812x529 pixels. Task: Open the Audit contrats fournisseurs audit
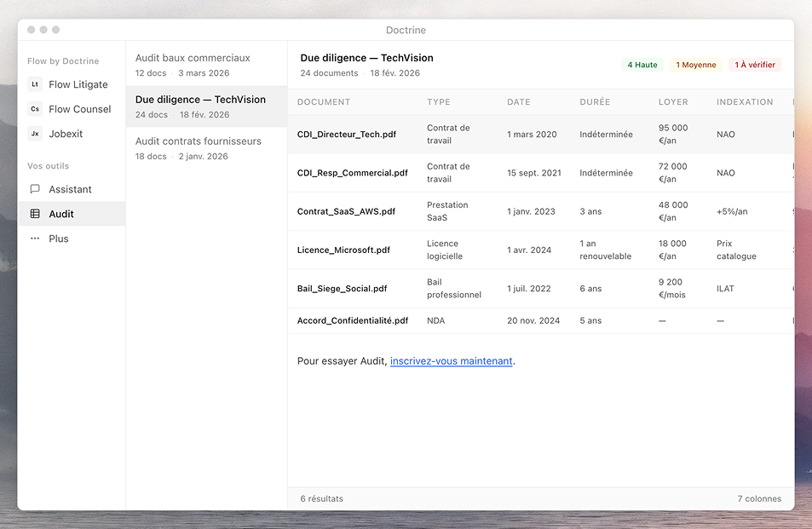(206, 148)
